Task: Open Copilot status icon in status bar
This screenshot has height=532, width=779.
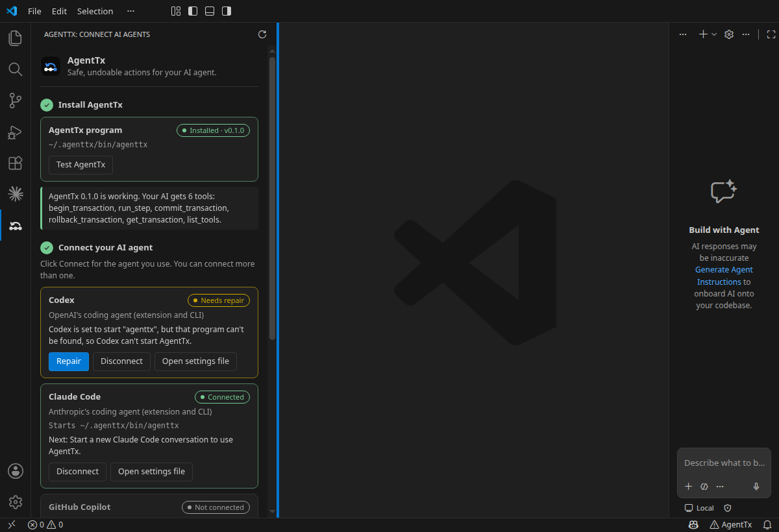Action: coord(693,525)
